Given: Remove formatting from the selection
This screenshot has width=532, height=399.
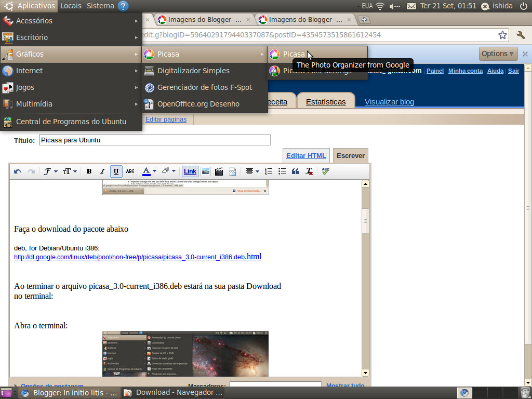Looking at the screenshot, I should click(x=309, y=171).
